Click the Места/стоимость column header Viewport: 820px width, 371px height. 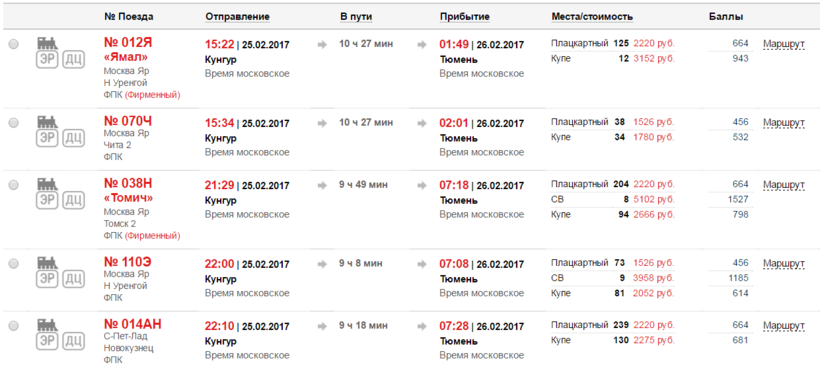pos(592,17)
